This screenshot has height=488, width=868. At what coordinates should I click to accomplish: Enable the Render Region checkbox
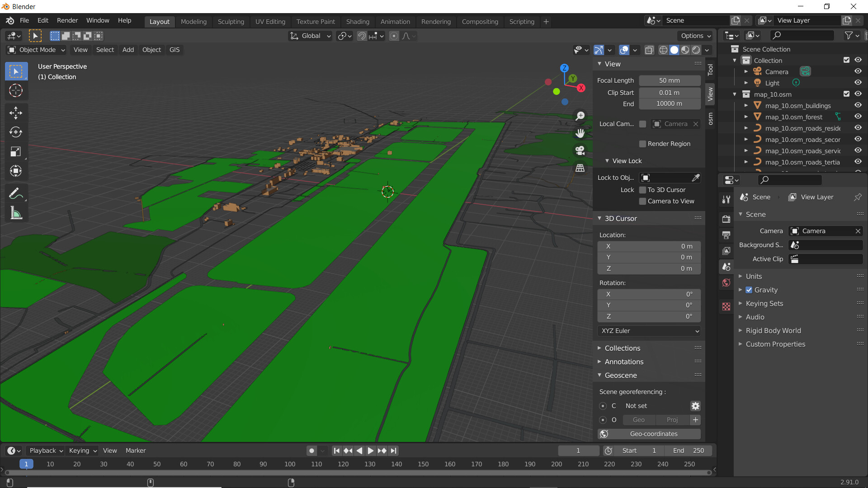642,144
